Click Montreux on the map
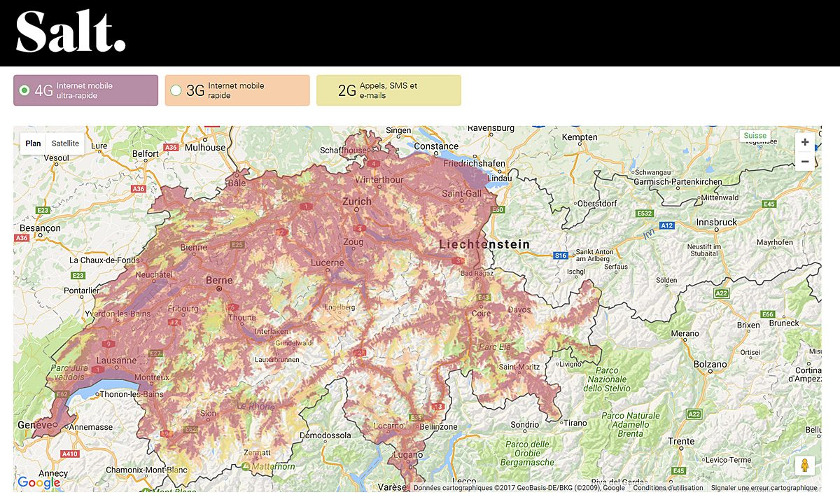The width and height of the screenshot is (840, 504). point(151,377)
